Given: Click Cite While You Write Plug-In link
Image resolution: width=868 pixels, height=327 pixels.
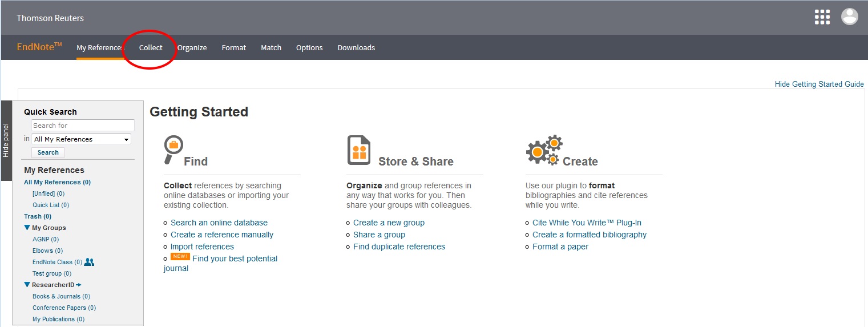Looking at the screenshot, I should click(587, 223).
